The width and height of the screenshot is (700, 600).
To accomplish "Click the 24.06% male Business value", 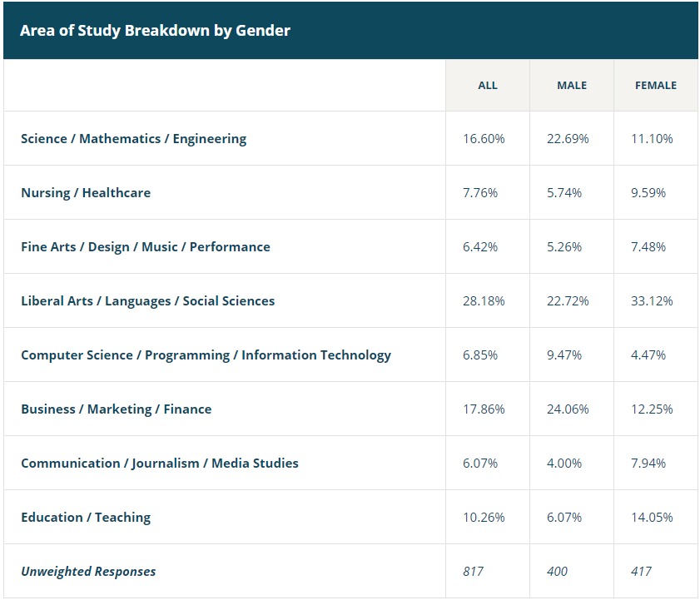I will click(568, 409).
